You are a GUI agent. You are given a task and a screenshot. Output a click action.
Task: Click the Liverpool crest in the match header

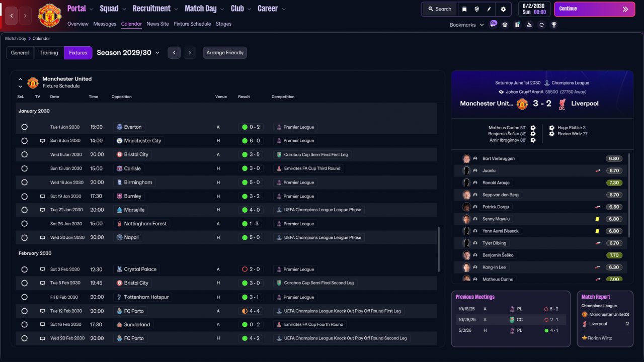pos(562,104)
